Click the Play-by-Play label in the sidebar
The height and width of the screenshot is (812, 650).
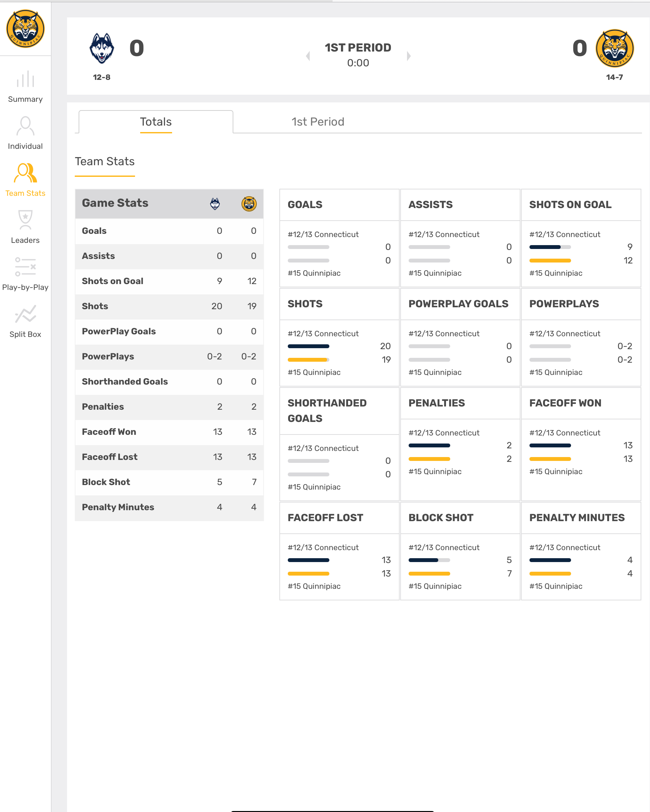pyautogui.click(x=25, y=287)
